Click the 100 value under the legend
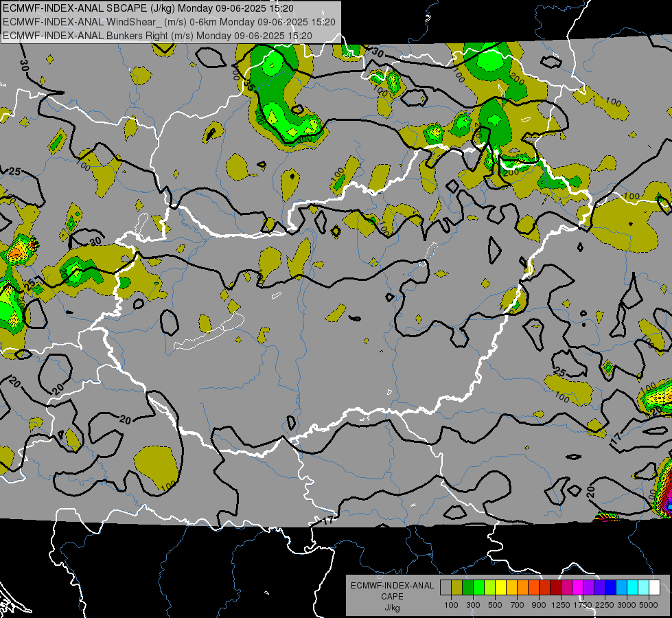 coord(451,605)
